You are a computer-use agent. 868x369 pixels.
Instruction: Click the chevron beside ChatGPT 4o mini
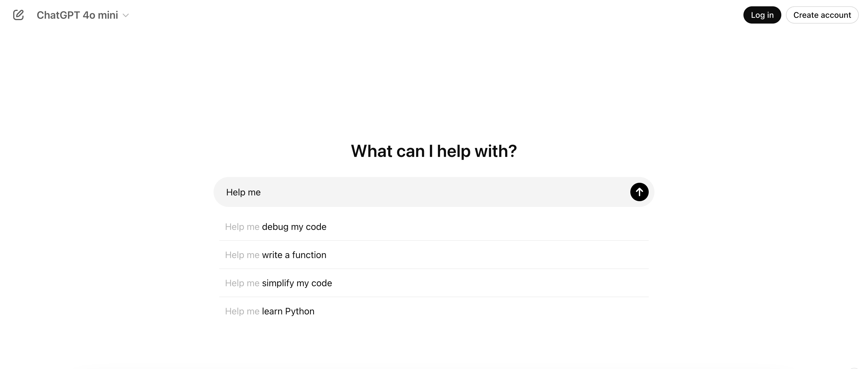[x=126, y=16]
